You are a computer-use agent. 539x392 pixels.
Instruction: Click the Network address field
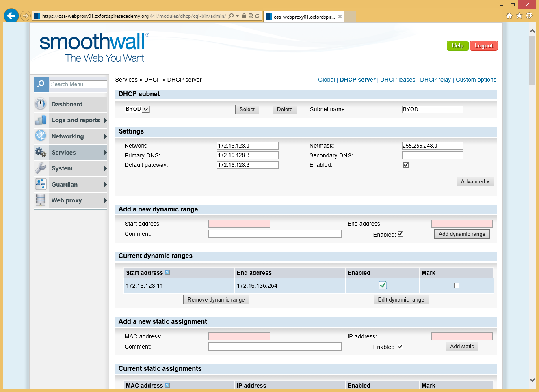[248, 146]
